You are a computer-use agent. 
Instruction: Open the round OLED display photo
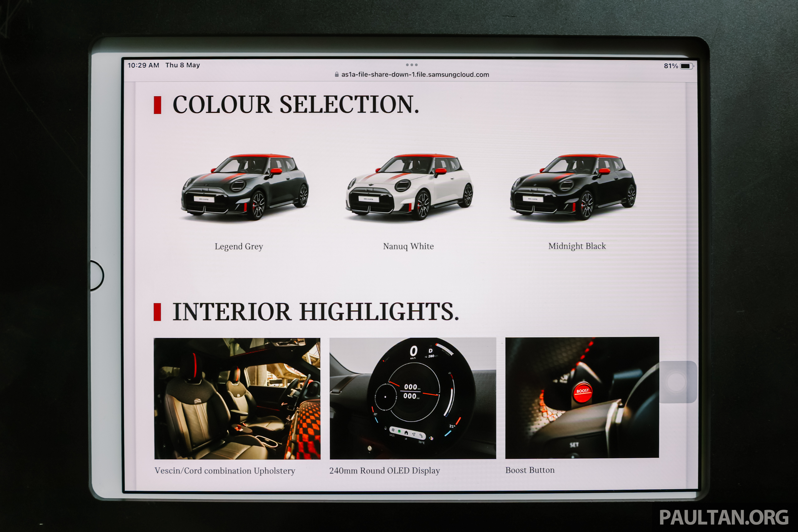tap(413, 398)
